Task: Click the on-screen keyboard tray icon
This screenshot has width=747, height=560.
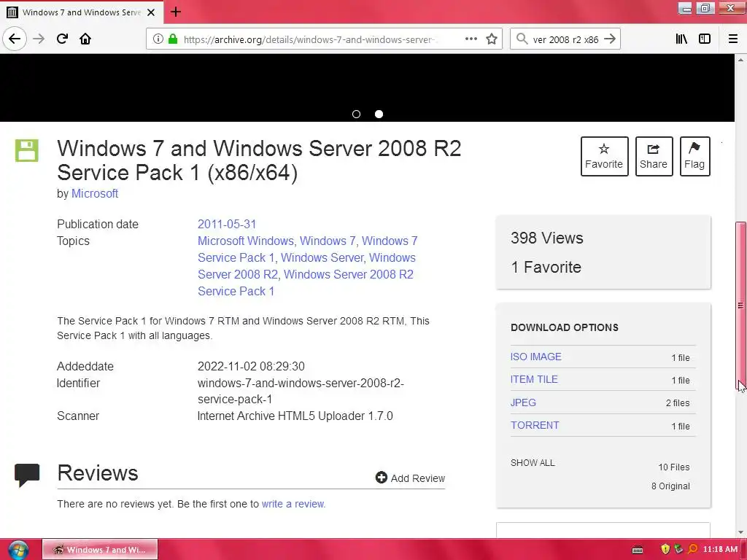Action: coord(638,550)
